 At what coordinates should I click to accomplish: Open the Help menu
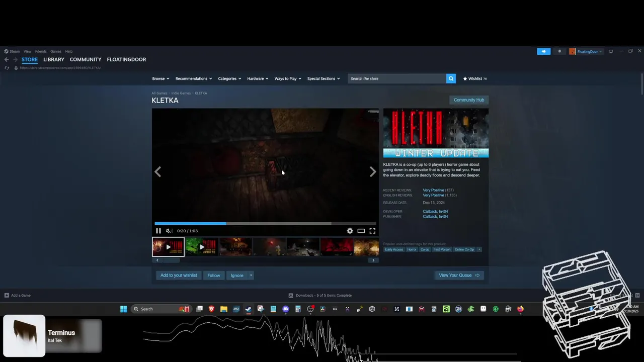pos(69,51)
